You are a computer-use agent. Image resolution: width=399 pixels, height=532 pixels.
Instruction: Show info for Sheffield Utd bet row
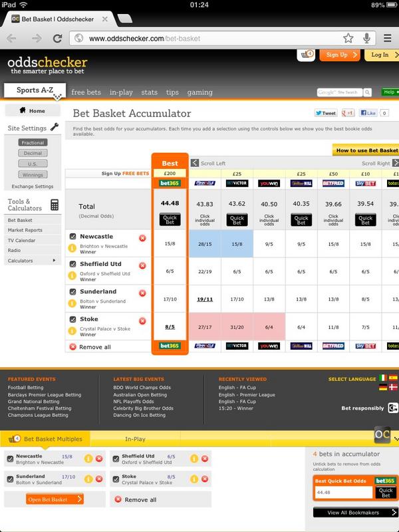(72, 275)
